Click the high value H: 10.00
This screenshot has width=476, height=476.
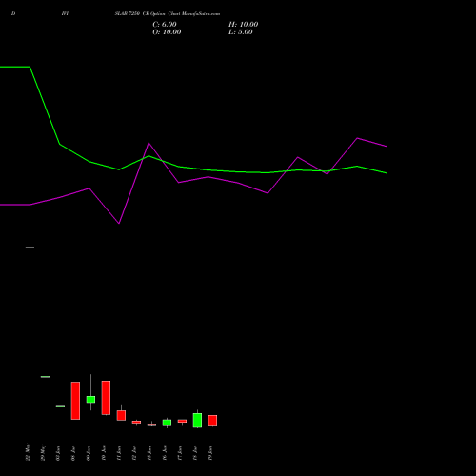[x=244, y=25]
